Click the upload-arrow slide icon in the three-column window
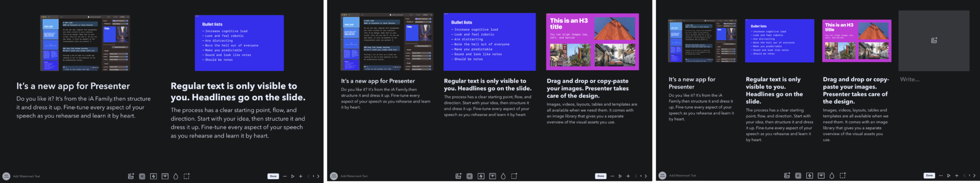This screenshot has width=980, height=183. point(492,176)
